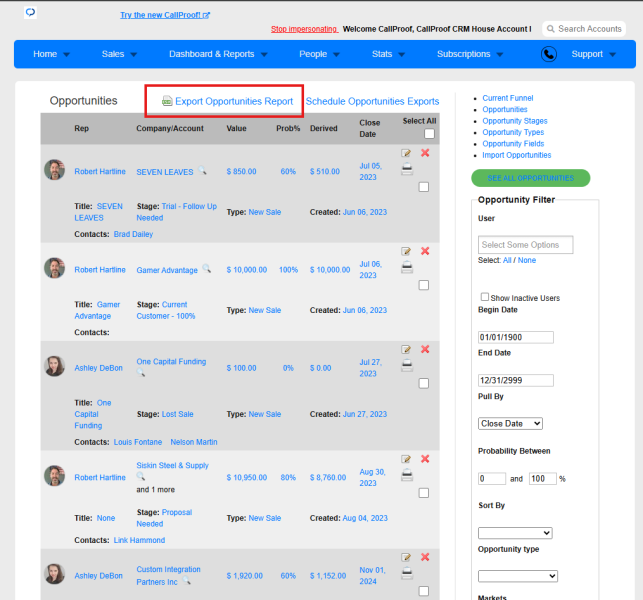Viewport: 643px width, 600px height.
Task: Click SEE ALL OPPORTUNITIES button
Action: pyautogui.click(x=531, y=178)
